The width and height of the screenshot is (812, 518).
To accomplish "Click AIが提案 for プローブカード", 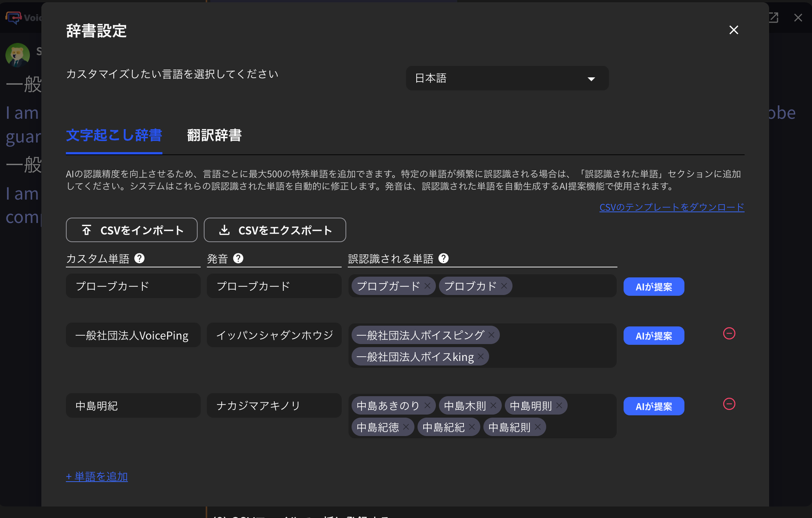I will (654, 286).
